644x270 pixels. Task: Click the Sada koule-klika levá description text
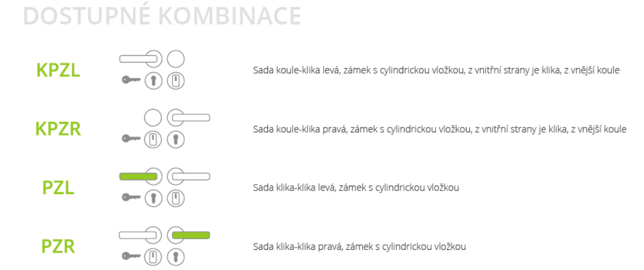(x=436, y=70)
